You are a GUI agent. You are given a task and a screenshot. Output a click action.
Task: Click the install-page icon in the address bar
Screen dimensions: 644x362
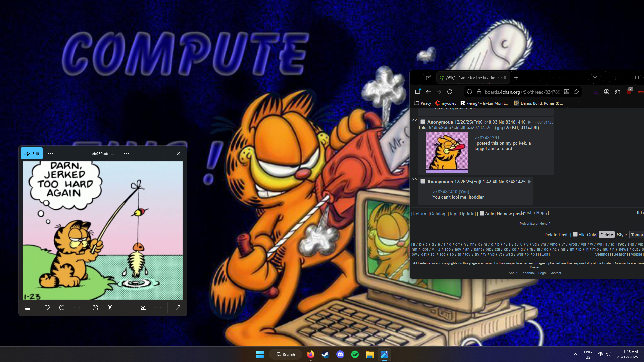[567, 92]
